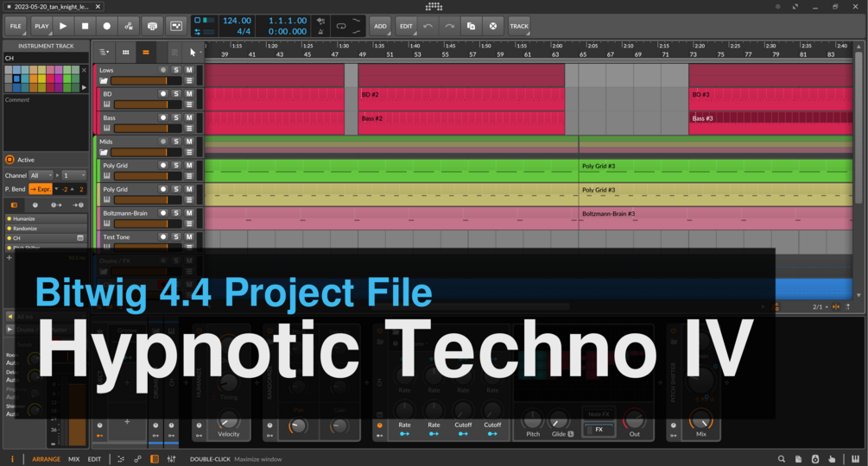Click the info icon in the footer
868x466 pixels.
tap(12, 459)
